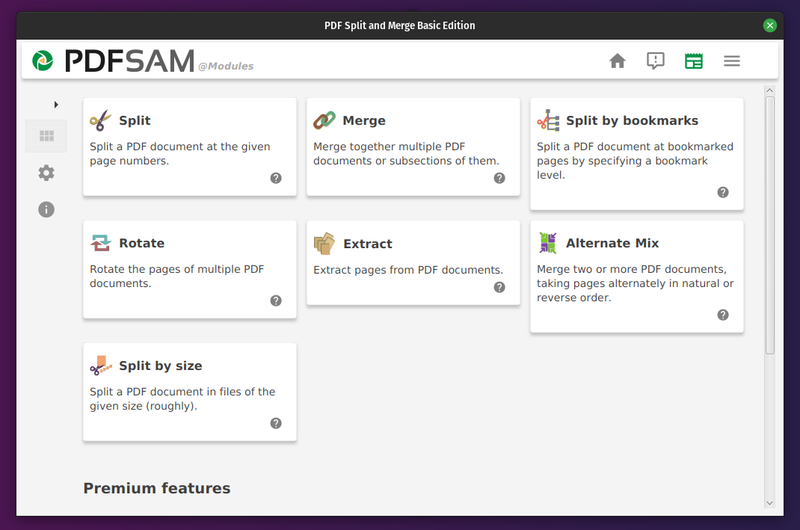Click the Merge chain-link icon
Image resolution: width=800 pixels, height=530 pixels.
tap(324, 120)
